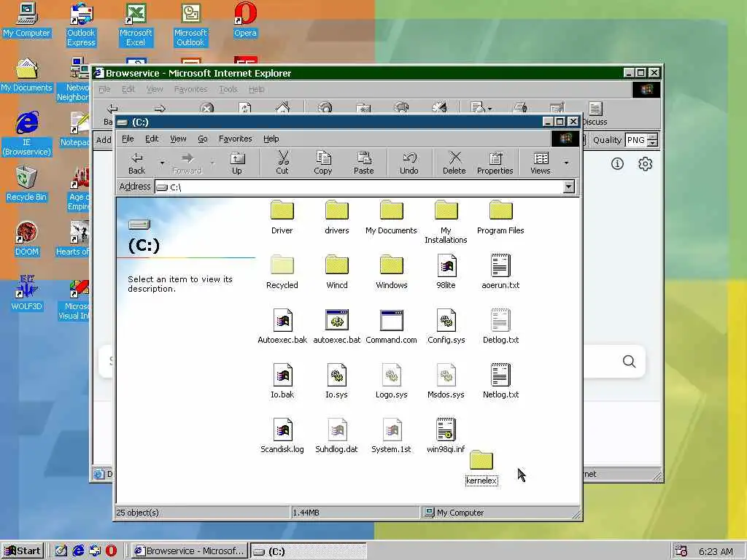Click the Undo toolbar button

tap(409, 163)
